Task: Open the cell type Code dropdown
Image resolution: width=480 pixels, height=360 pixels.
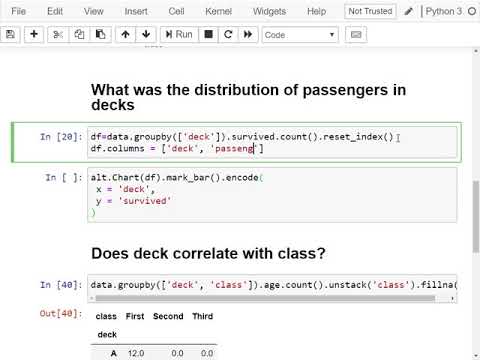Action: pyautogui.click(x=300, y=35)
